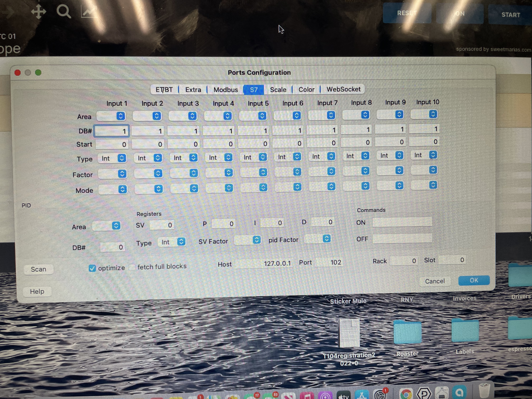
Task: Enable fetch full blocks checkbox
Action: [132, 267]
